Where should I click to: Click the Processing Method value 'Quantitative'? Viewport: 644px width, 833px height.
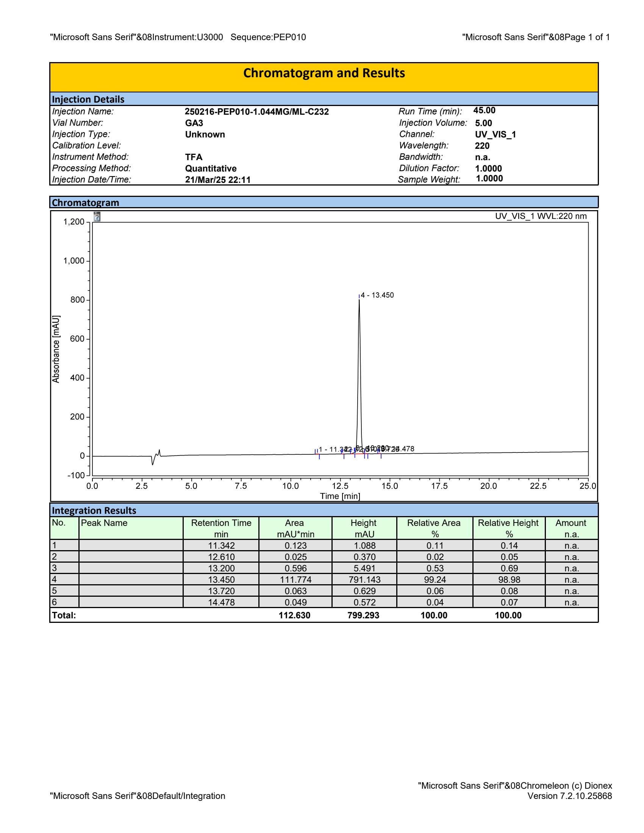coord(211,168)
